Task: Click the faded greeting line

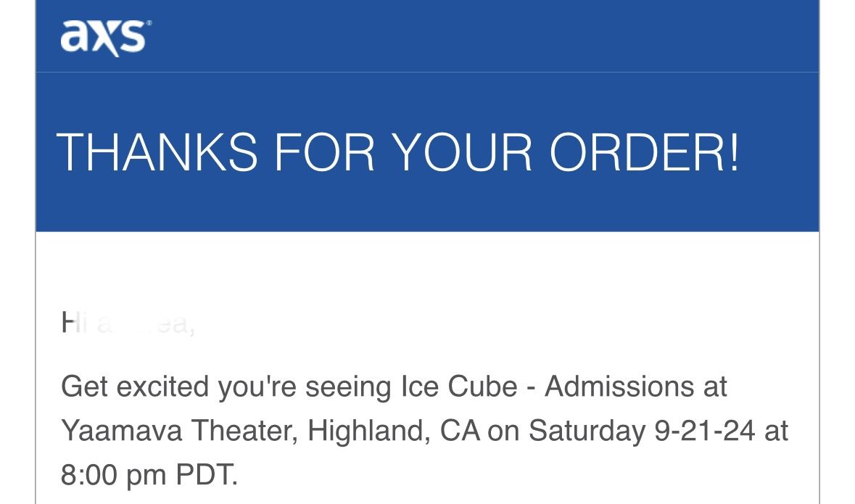Action: (x=128, y=324)
